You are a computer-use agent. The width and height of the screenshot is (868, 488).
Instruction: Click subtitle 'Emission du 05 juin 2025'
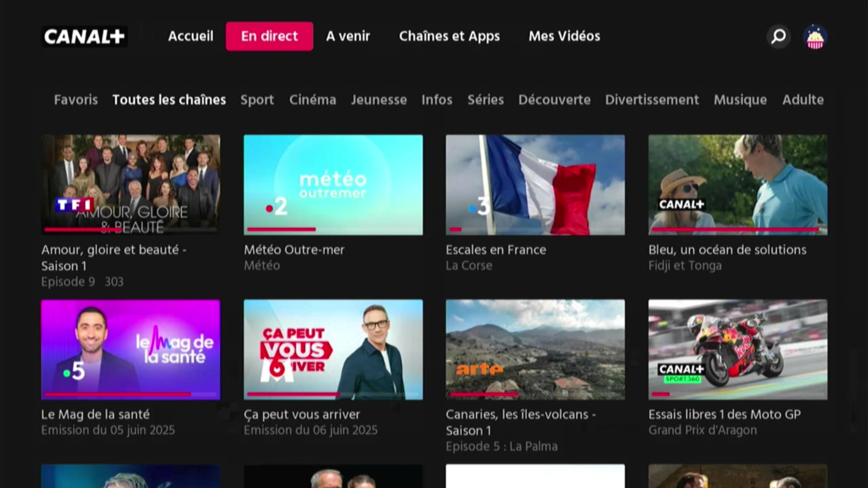108,430
